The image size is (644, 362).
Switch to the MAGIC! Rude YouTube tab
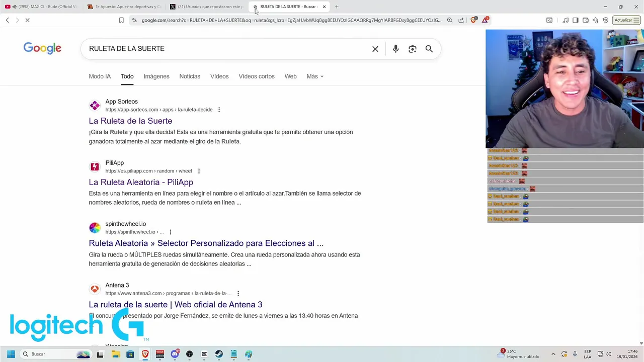point(41,7)
